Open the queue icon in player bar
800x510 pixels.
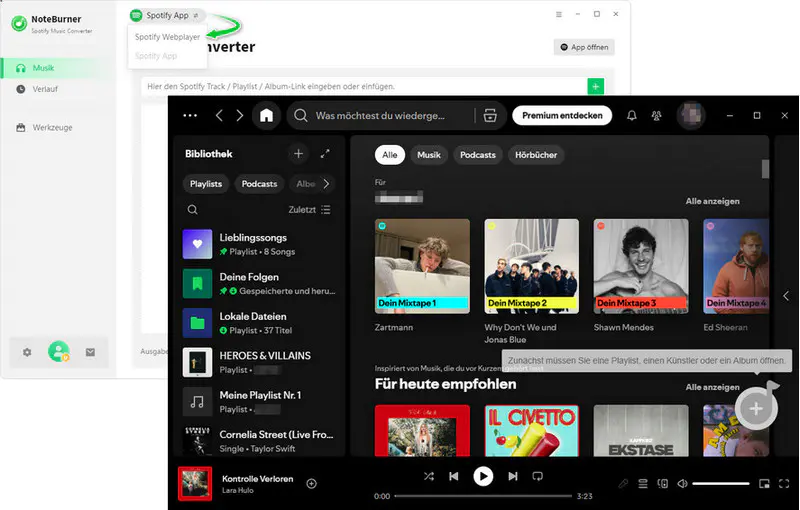tap(643, 483)
